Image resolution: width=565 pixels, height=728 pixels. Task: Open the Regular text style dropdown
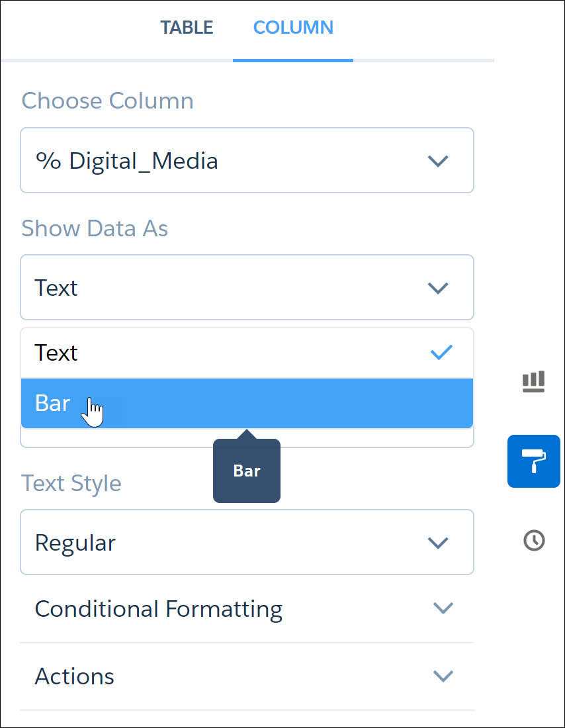tap(247, 542)
